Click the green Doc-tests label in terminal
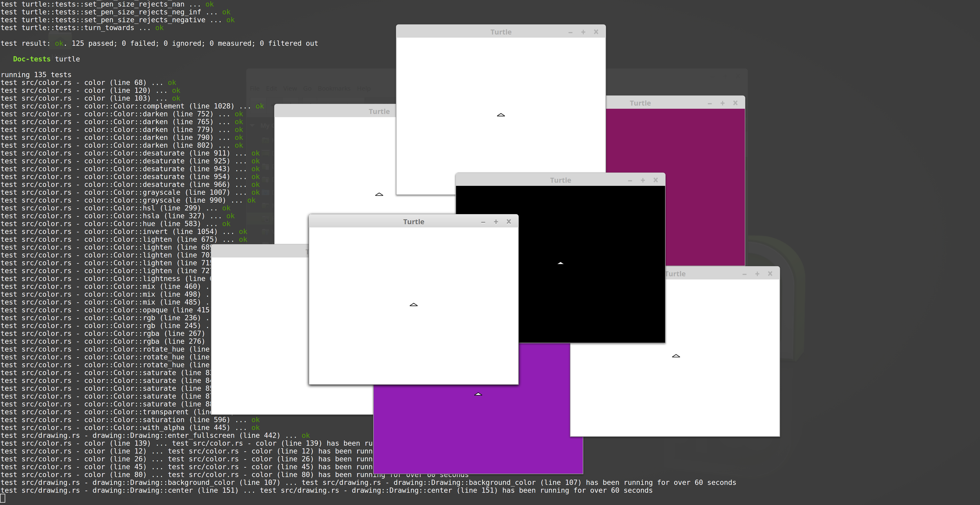Image resolution: width=980 pixels, height=505 pixels. click(x=31, y=59)
